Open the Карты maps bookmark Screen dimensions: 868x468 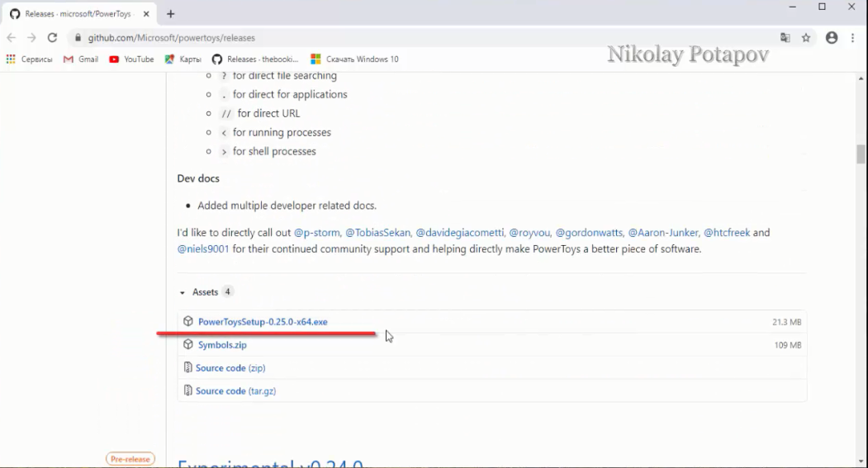point(183,59)
